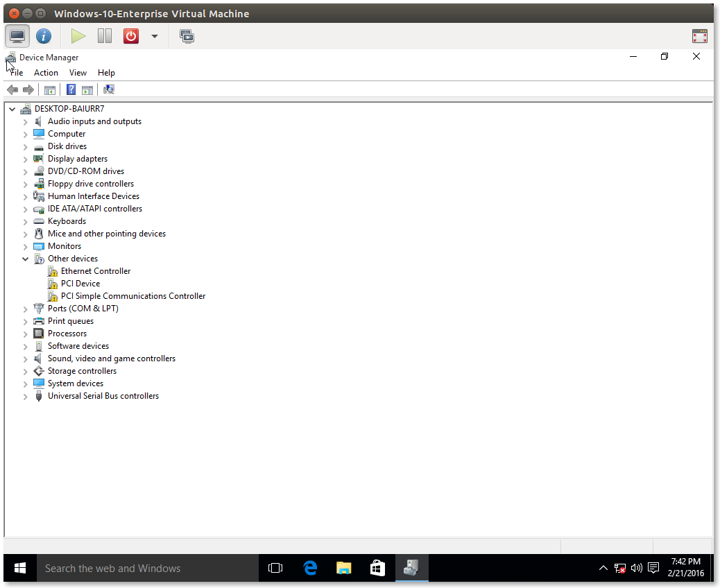
Task: Shut down VM with red power icon
Action: 131,36
